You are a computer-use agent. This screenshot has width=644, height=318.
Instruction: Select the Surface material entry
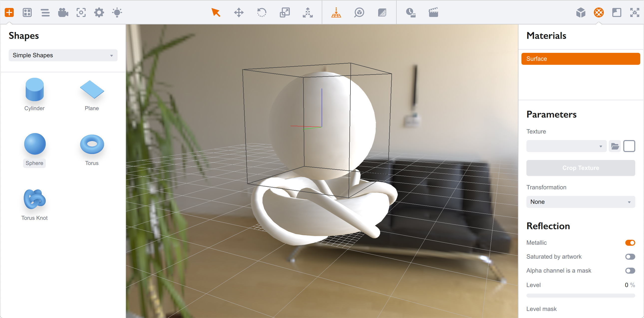coord(580,59)
